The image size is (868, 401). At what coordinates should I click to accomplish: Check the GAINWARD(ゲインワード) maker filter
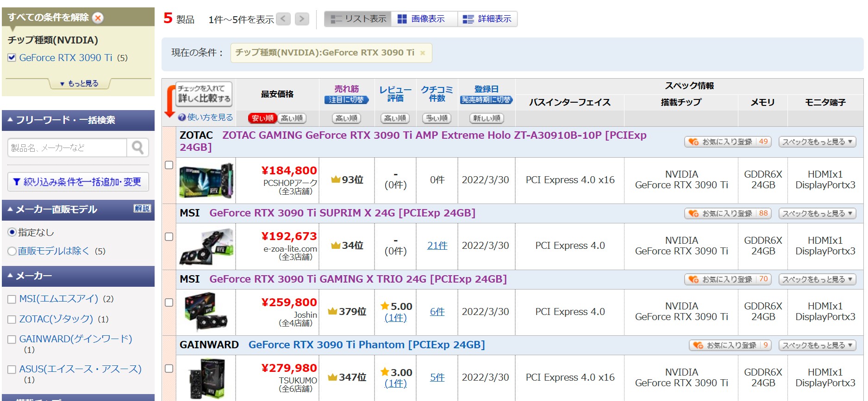pyautogui.click(x=12, y=339)
